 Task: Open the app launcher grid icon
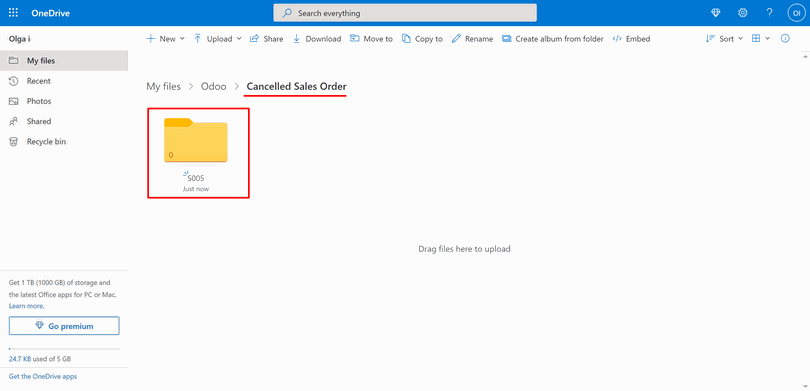tap(13, 13)
